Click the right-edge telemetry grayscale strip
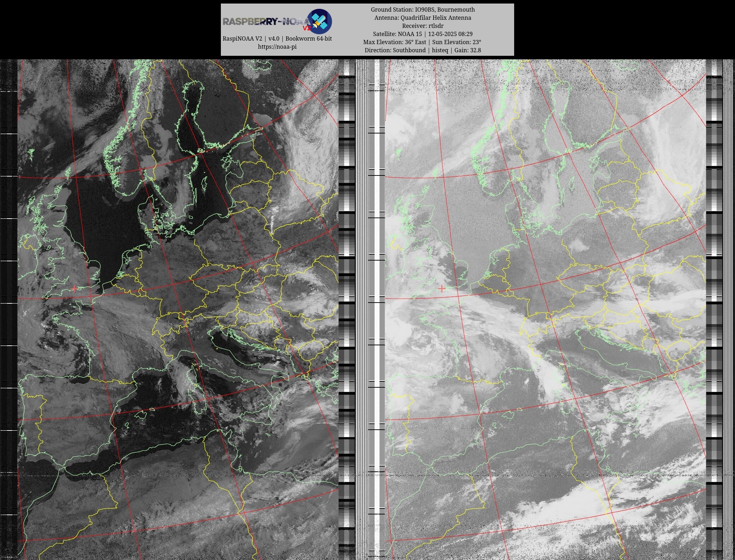 click(x=715, y=310)
